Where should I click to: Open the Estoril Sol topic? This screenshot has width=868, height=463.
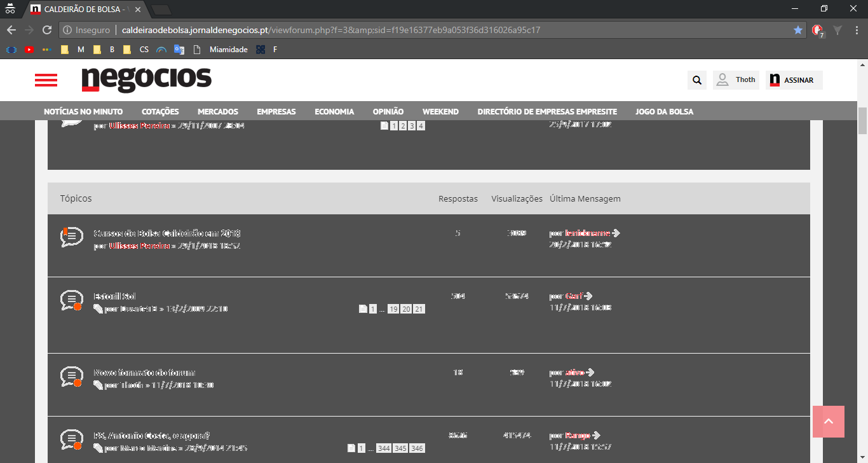point(115,296)
